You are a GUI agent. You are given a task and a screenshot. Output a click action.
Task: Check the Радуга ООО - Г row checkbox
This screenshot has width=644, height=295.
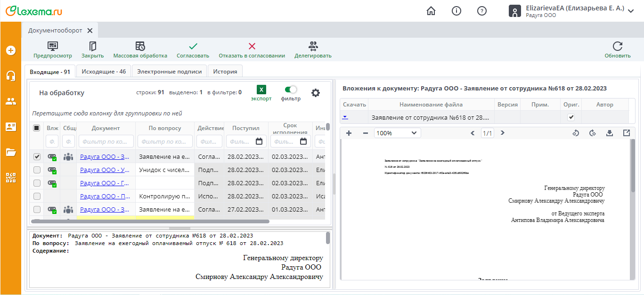(x=37, y=183)
